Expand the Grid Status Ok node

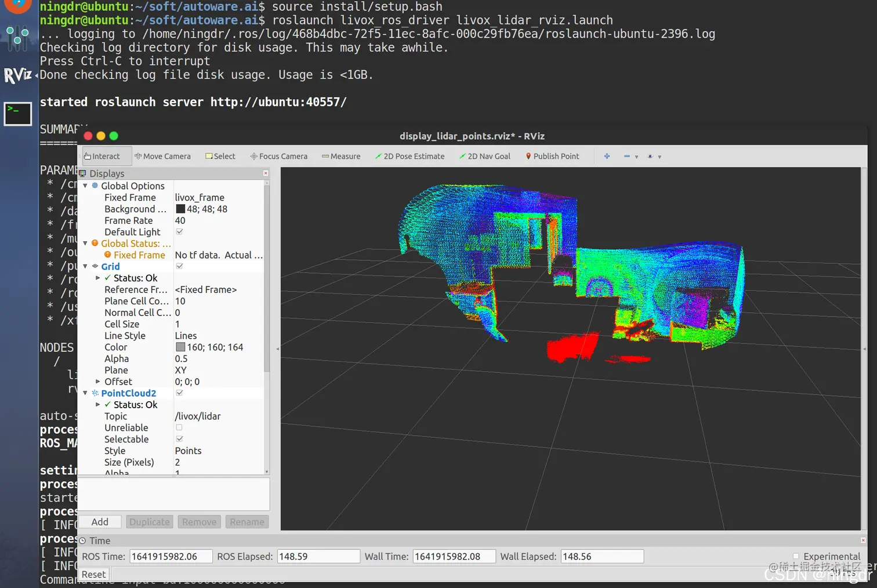[x=97, y=278]
